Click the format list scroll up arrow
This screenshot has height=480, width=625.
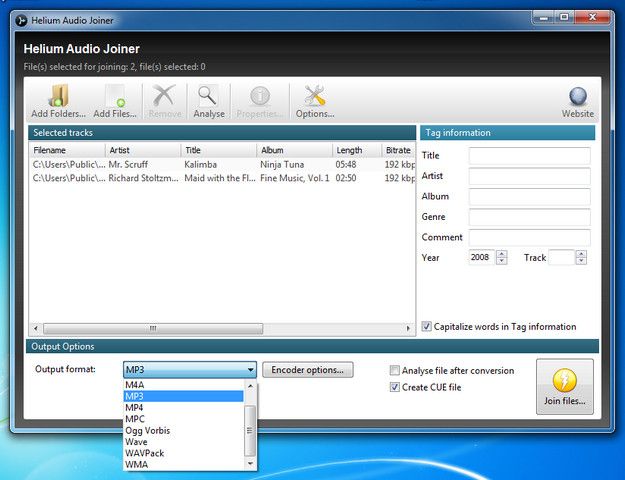click(250, 386)
